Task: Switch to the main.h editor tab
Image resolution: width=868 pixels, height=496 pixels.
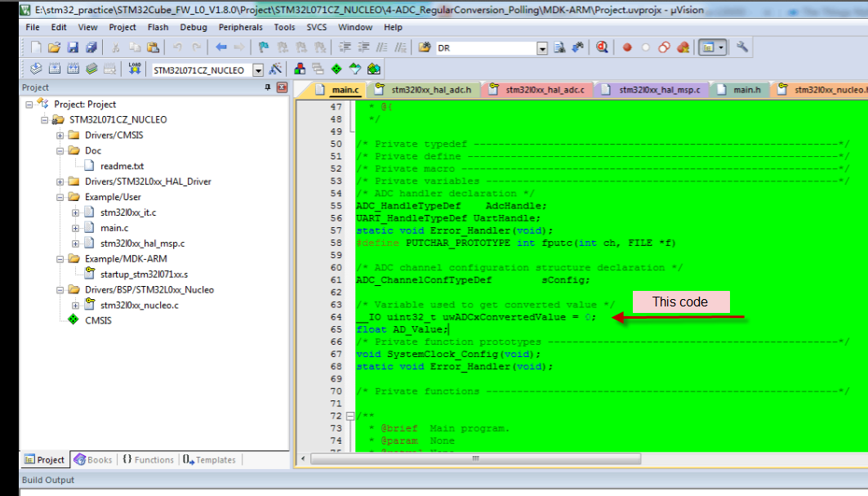Action: point(740,89)
